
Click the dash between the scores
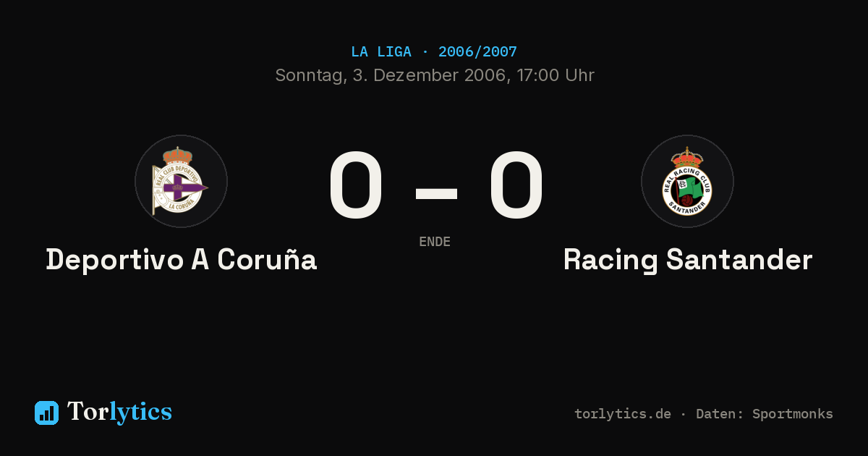[x=436, y=194]
